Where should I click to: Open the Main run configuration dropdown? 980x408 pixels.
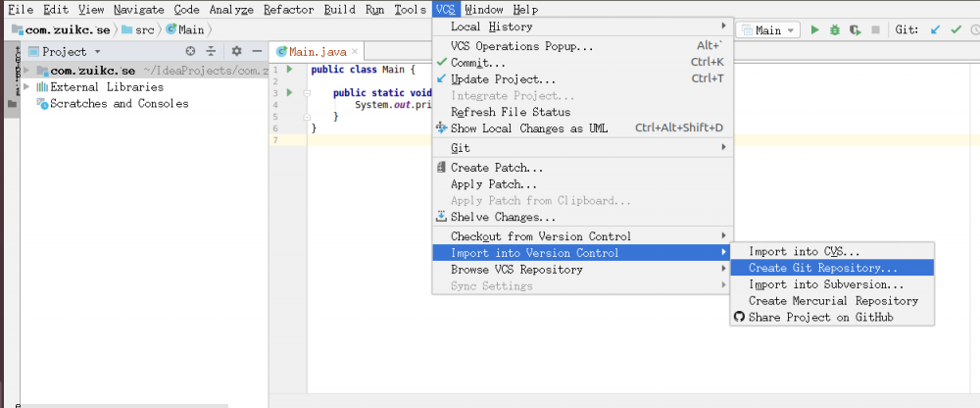pyautogui.click(x=768, y=30)
